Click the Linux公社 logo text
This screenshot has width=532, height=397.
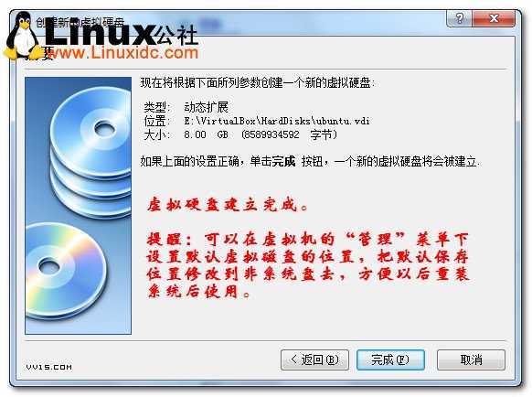click(122, 31)
